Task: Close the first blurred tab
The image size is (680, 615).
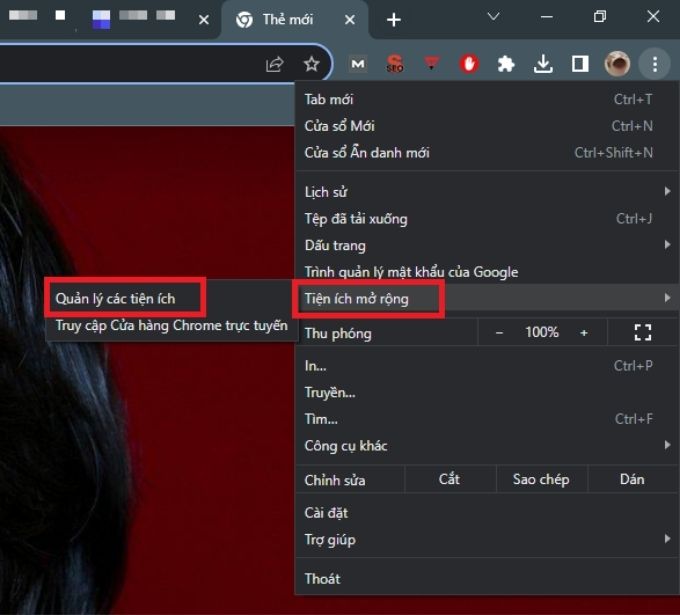Action: pyautogui.click(x=204, y=20)
